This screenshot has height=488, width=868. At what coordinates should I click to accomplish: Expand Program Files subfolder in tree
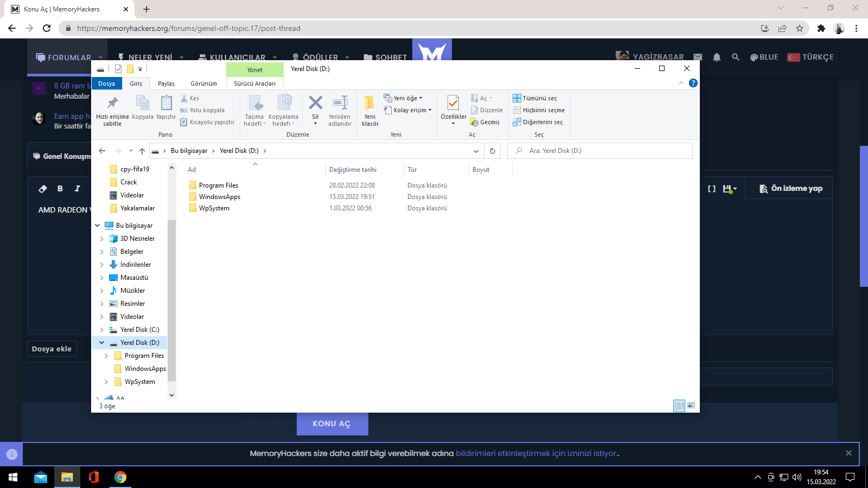point(106,356)
